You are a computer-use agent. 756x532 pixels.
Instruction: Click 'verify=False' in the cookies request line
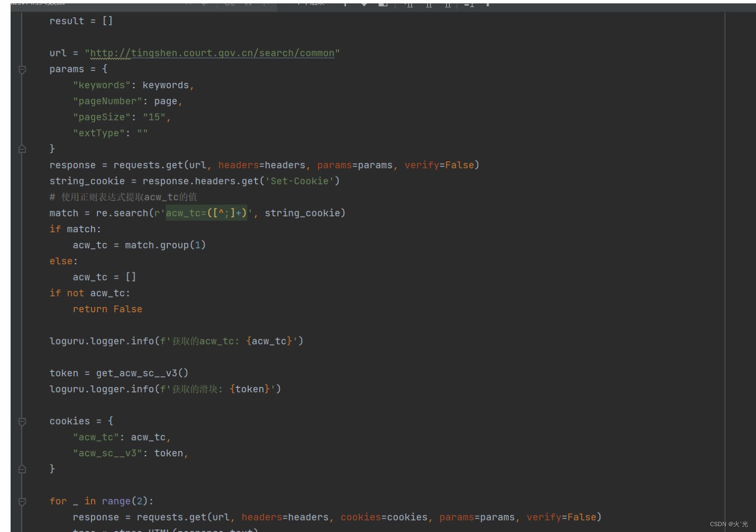561,517
